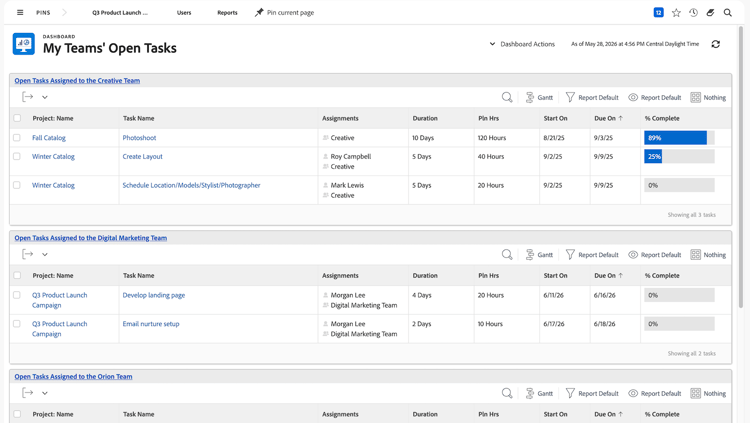
Task: Click the Task Name column header in Creative Team
Action: [x=139, y=118]
